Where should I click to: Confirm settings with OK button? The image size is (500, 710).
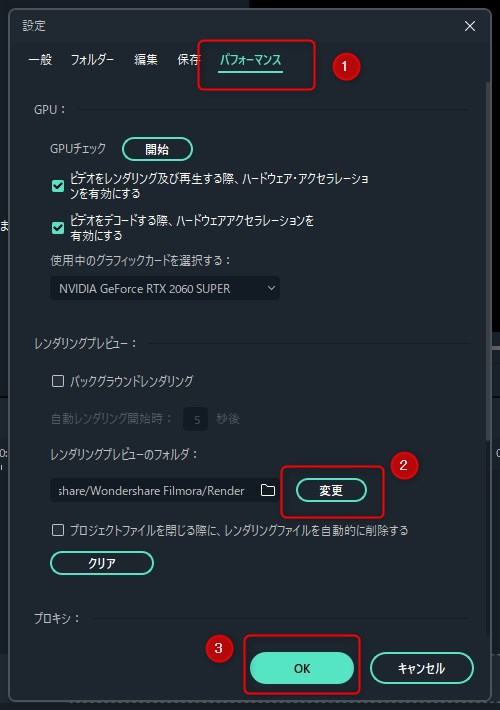[x=302, y=668]
